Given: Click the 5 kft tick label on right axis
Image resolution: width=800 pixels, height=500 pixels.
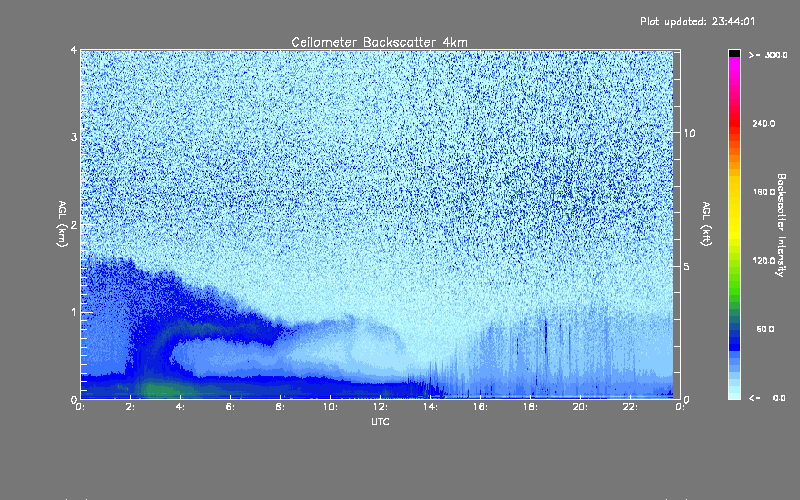Looking at the screenshot, I should (x=686, y=266).
